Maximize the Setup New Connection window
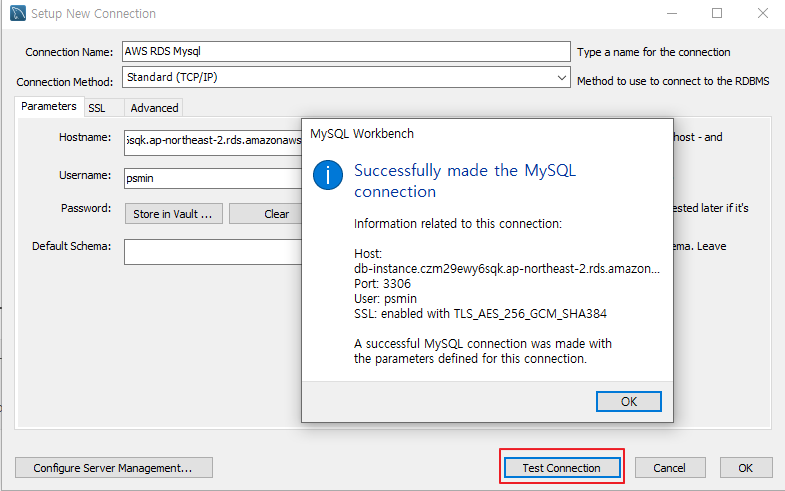This screenshot has width=785, height=491. coord(717,13)
